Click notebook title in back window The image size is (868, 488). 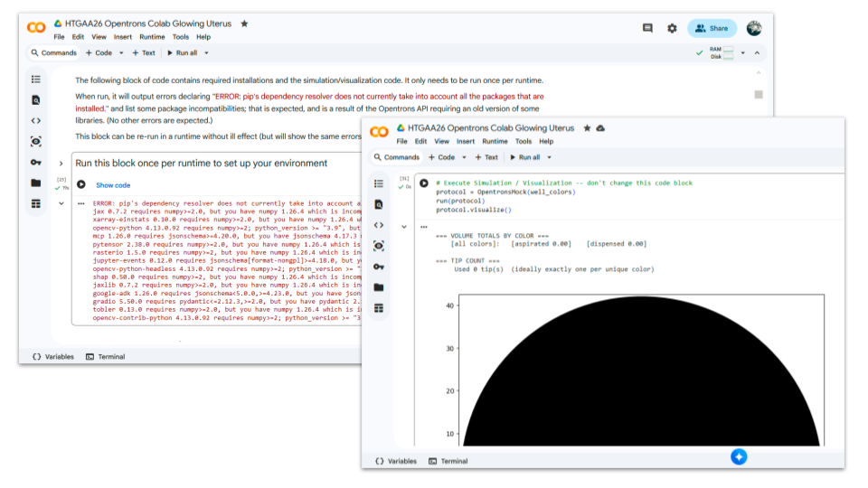[x=148, y=23]
